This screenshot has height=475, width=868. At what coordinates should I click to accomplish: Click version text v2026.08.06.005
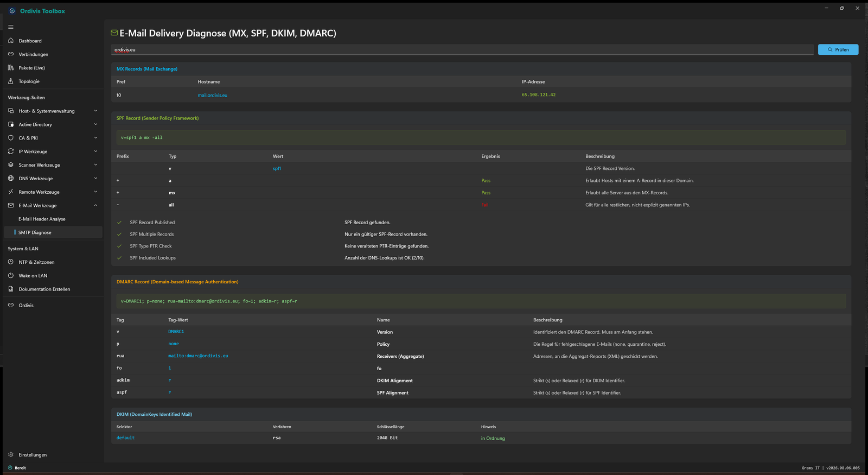pyautogui.click(x=843, y=468)
